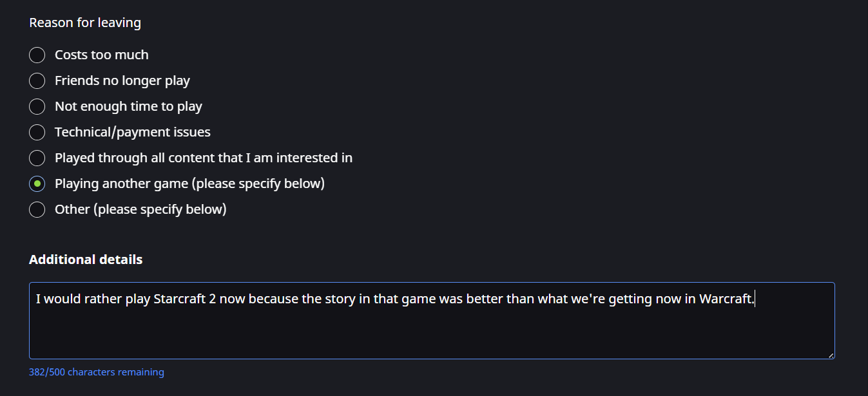The height and width of the screenshot is (396, 868).
Task: Click the 'Costs too much' label text
Action: click(101, 55)
